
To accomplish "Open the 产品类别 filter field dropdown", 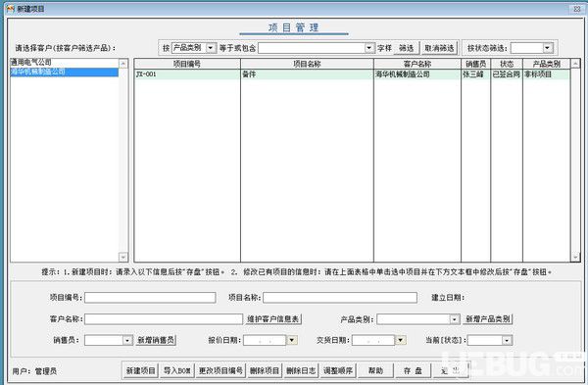I will (x=211, y=48).
